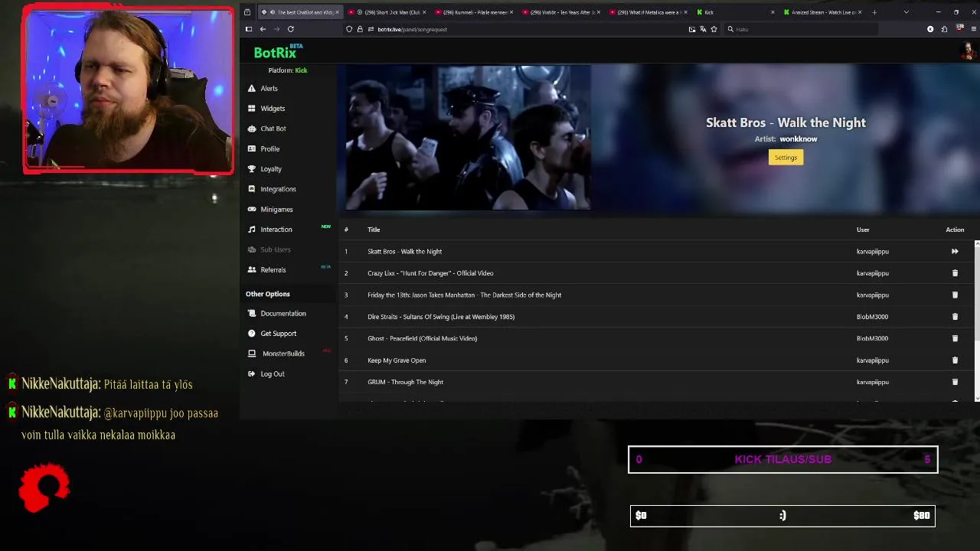Select Friday the 13th Jason Takes Manhattan title

pos(464,295)
